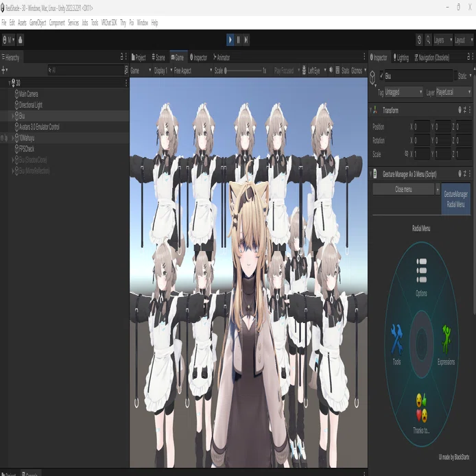The height and width of the screenshot is (476, 476).
Task: Open Options in the radial menu
Action: (421, 277)
